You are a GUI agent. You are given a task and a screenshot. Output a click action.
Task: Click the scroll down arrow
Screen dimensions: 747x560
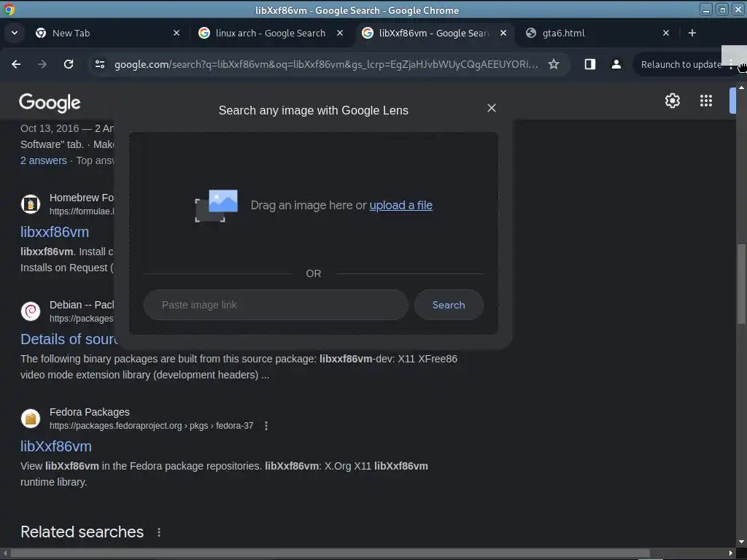[x=741, y=542]
